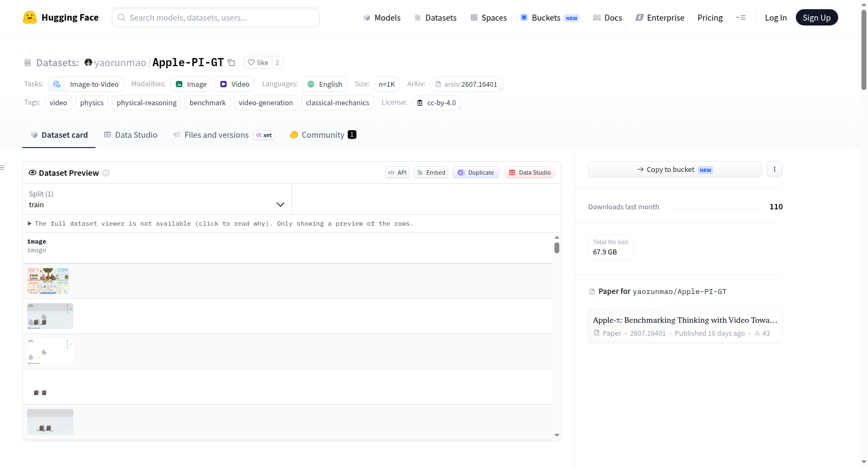Expand the navigation overflow menu

coord(741,17)
